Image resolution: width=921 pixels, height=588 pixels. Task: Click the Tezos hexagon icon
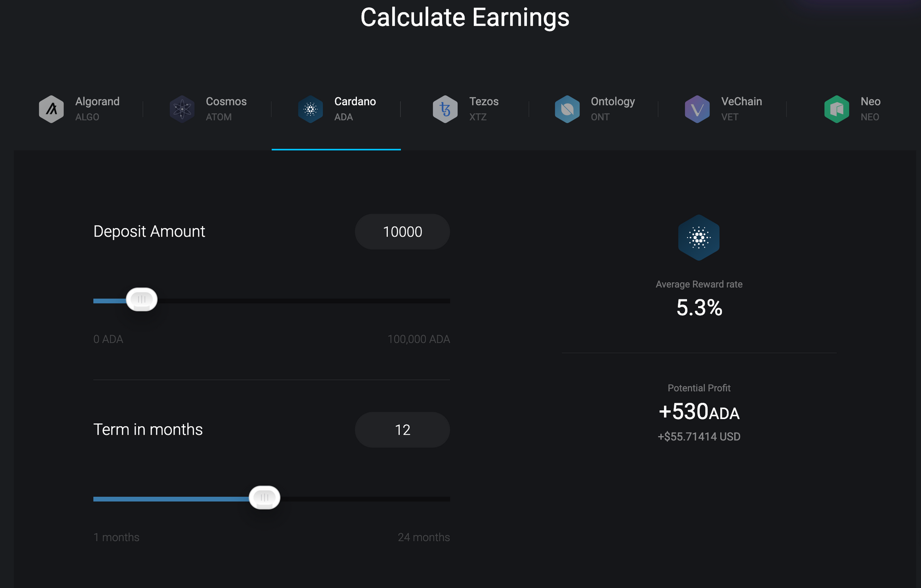[445, 109]
